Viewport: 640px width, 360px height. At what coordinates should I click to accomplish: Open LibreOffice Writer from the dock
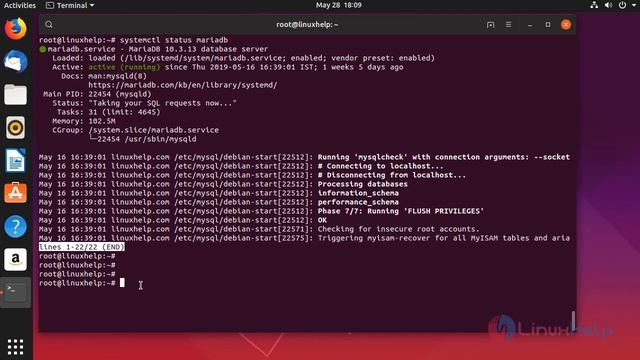tap(16, 160)
